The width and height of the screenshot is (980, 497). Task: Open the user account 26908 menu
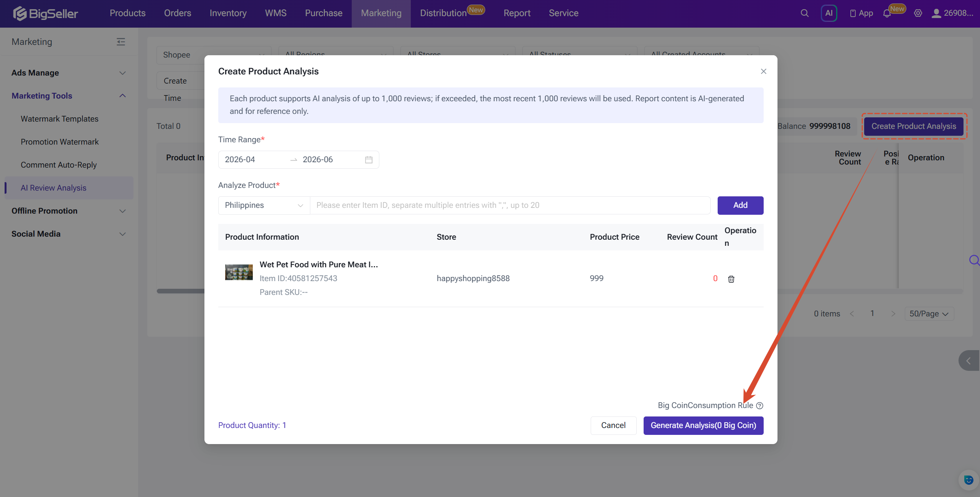(x=952, y=13)
